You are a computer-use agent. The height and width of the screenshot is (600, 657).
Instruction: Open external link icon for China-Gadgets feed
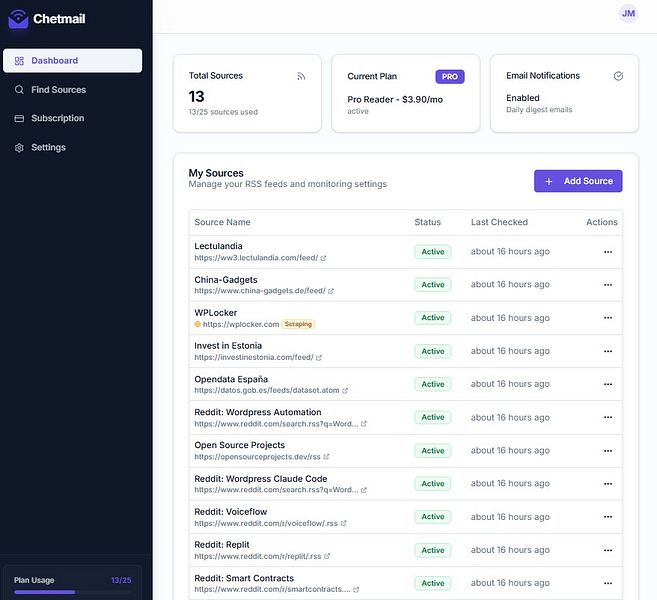[331, 291]
